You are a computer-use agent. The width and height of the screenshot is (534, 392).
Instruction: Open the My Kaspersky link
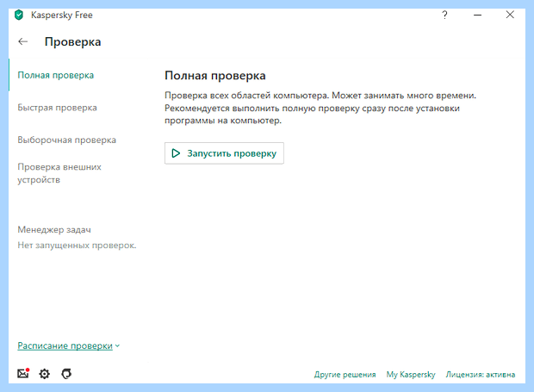(x=411, y=374)
